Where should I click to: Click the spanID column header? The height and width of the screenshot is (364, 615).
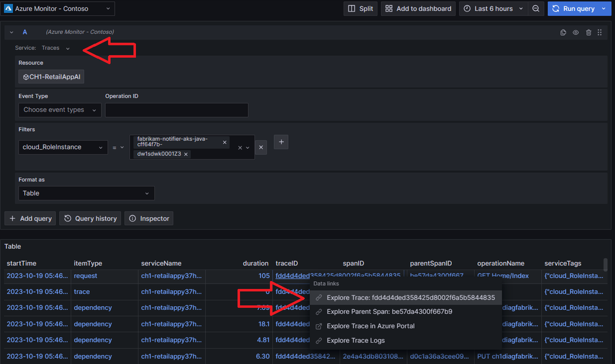click(353, 263)
